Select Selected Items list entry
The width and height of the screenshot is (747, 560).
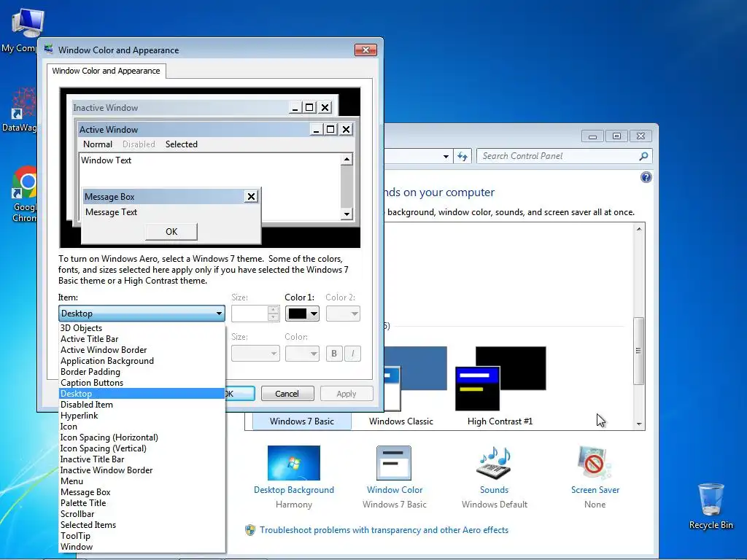click(x=142, y=525)
